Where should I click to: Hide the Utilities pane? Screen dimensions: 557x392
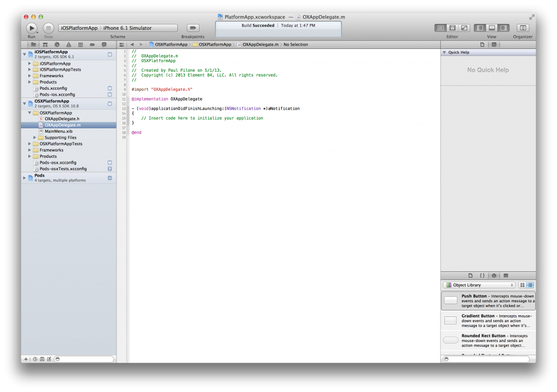[x=504, y=28]
